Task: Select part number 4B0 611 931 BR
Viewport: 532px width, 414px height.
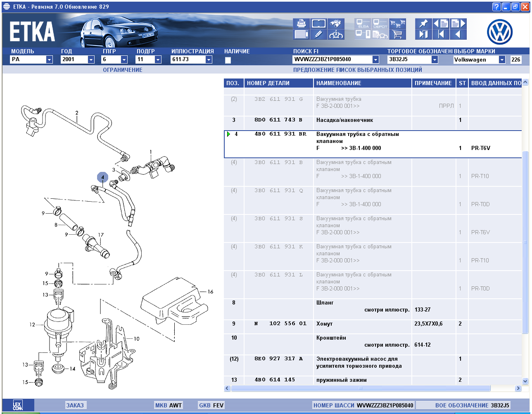Action: pyautogui.click(x=281, y=134)
